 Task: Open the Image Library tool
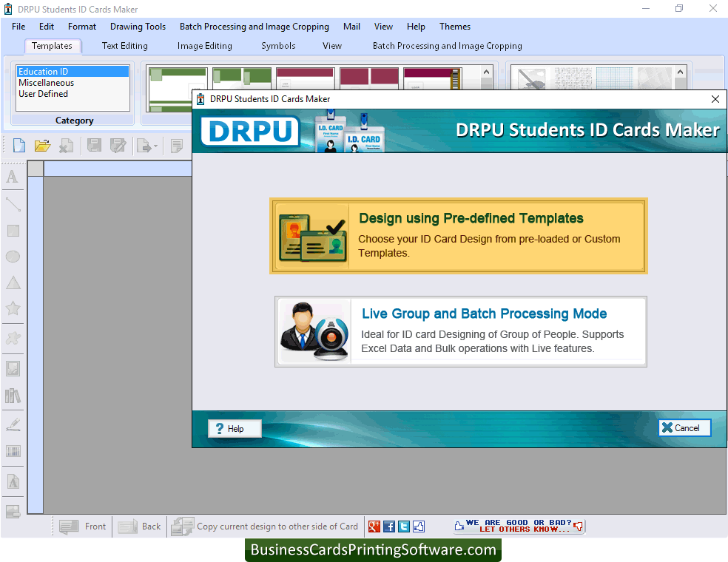click(13, 396)
